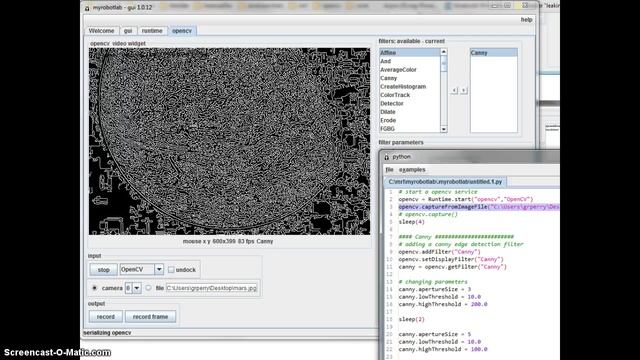Click the canny.highThreshold = 200.0 line

click(x=443, y=304)
